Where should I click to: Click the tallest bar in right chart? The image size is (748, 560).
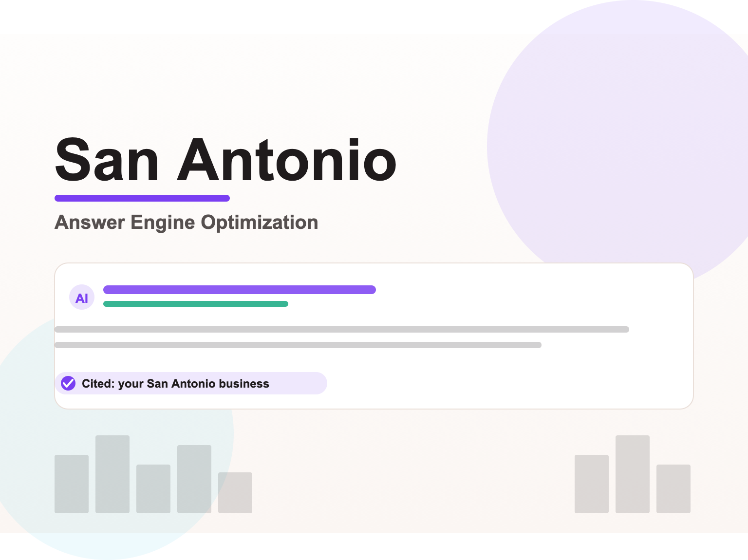pyautogui.click(x=633, y=474)
